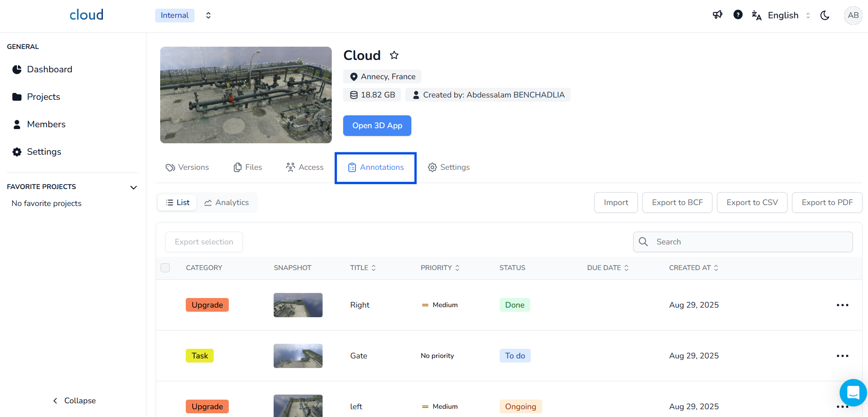Click the announcements megaphone icon
The width and height of the screenshot is (868, 417).
pos(717,15)
